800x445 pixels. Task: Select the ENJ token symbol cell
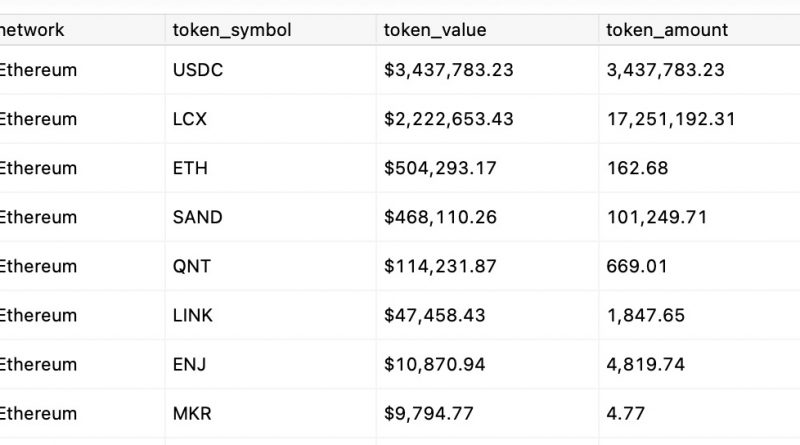(x=189, y=364)
